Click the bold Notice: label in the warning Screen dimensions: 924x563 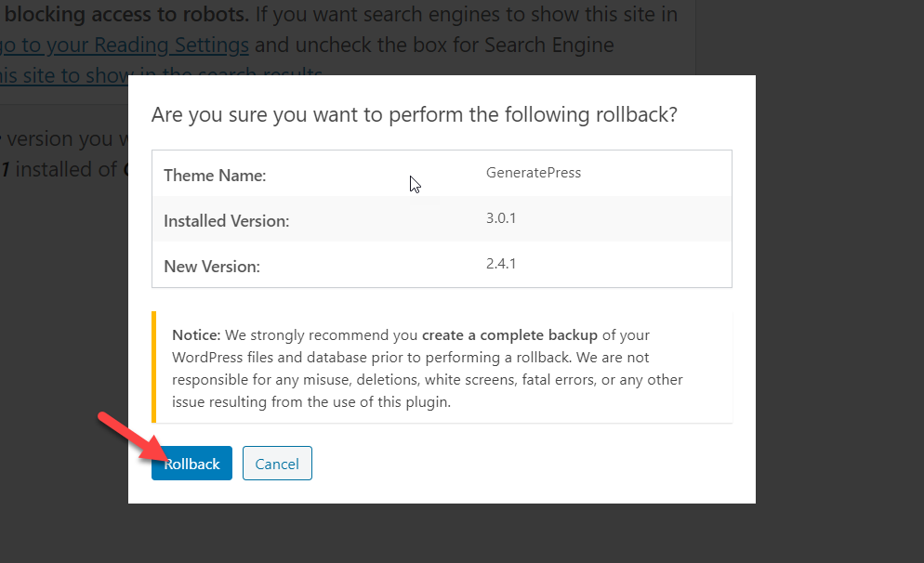pyautogui.click(x=196, y=335)
